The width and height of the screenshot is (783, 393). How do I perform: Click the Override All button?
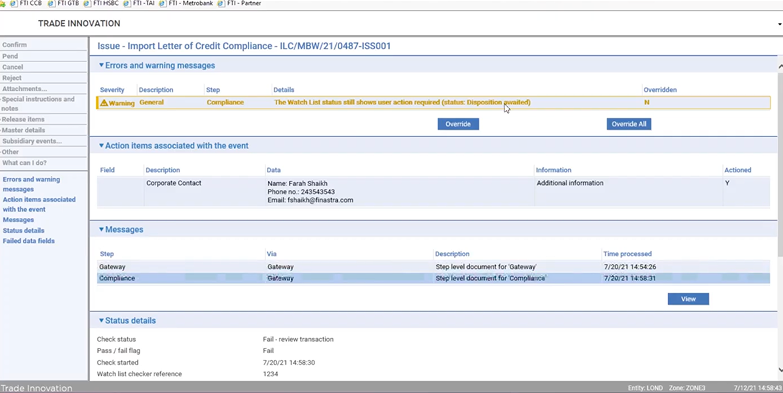point(629,124)
